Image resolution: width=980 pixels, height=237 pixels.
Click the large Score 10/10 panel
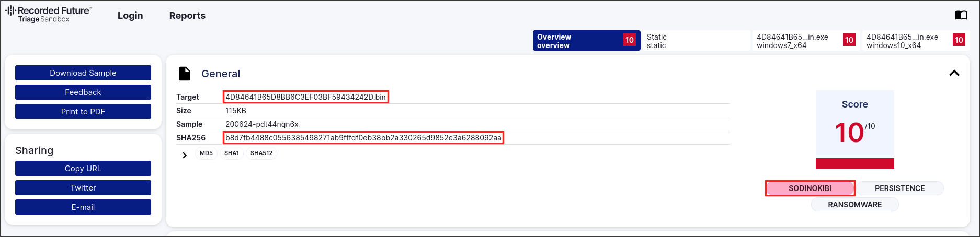click(855, 129)
